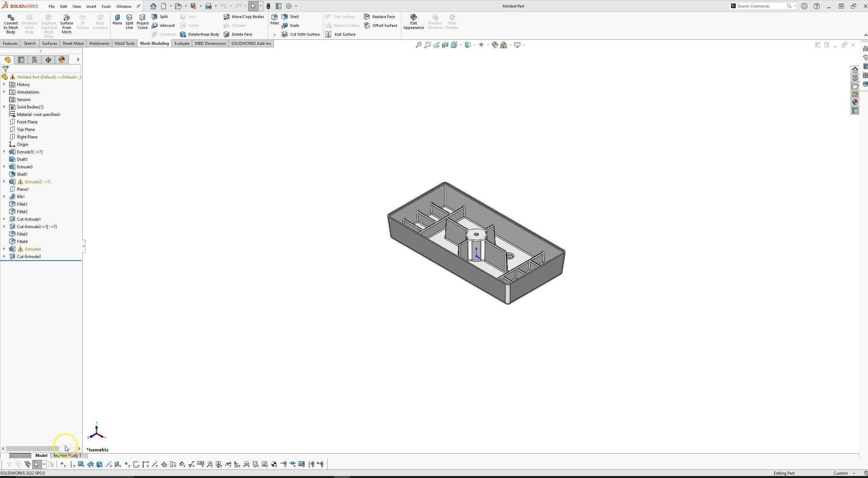Open the View Orientation dropdown arrow

474,45
